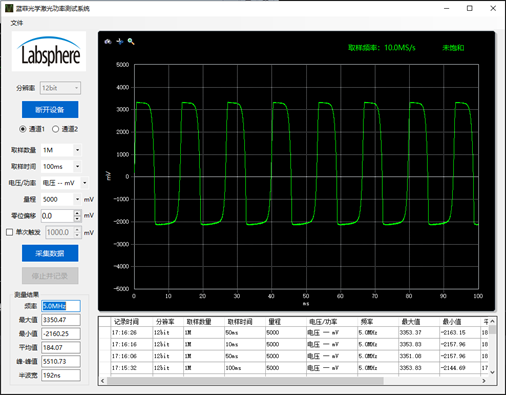Viewport: 506px width, 395px height.
Task: Click the 频率 result field showing 5.0MHz
Action: (61, 306)
